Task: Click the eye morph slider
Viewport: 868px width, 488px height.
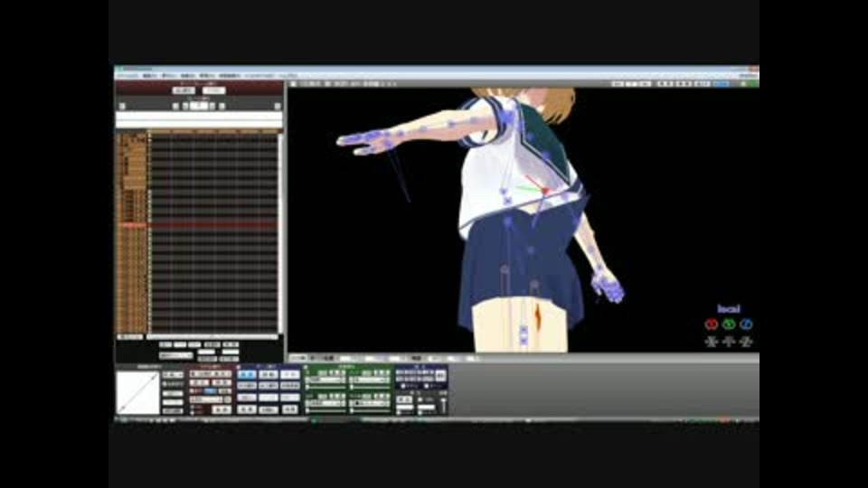Action: click(x=326, y=388)
